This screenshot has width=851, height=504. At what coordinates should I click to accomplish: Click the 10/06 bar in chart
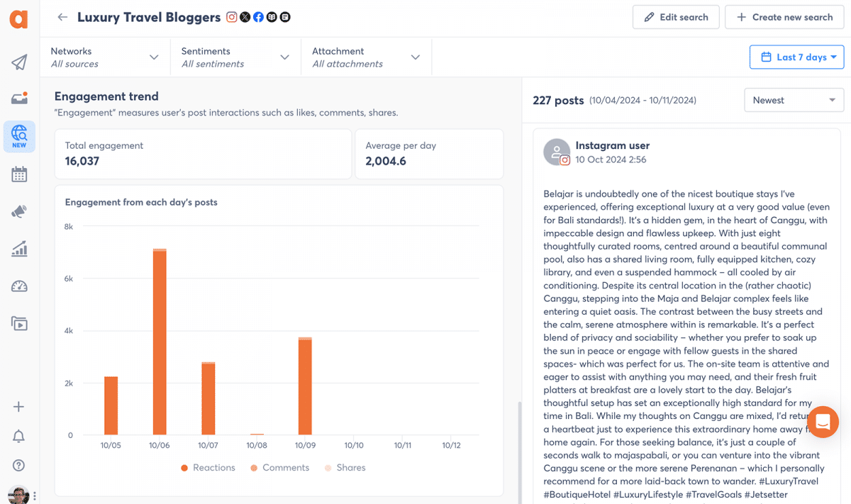point(160,342)
